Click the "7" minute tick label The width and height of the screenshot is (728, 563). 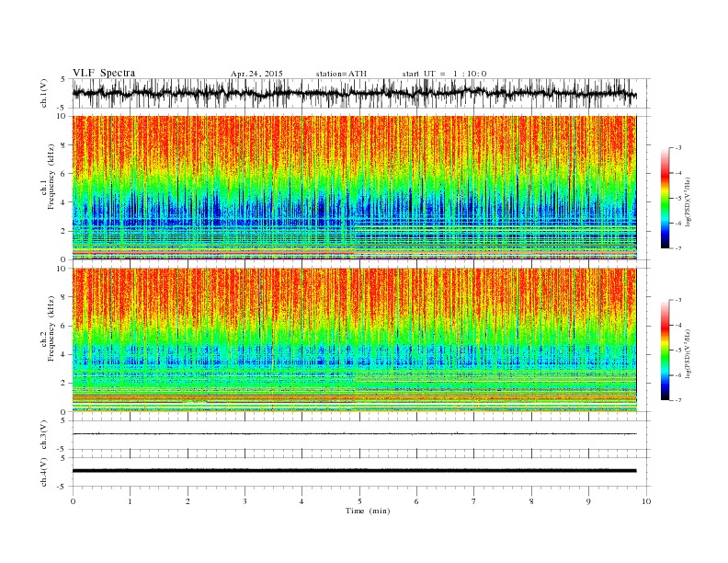tap(474, 501)
